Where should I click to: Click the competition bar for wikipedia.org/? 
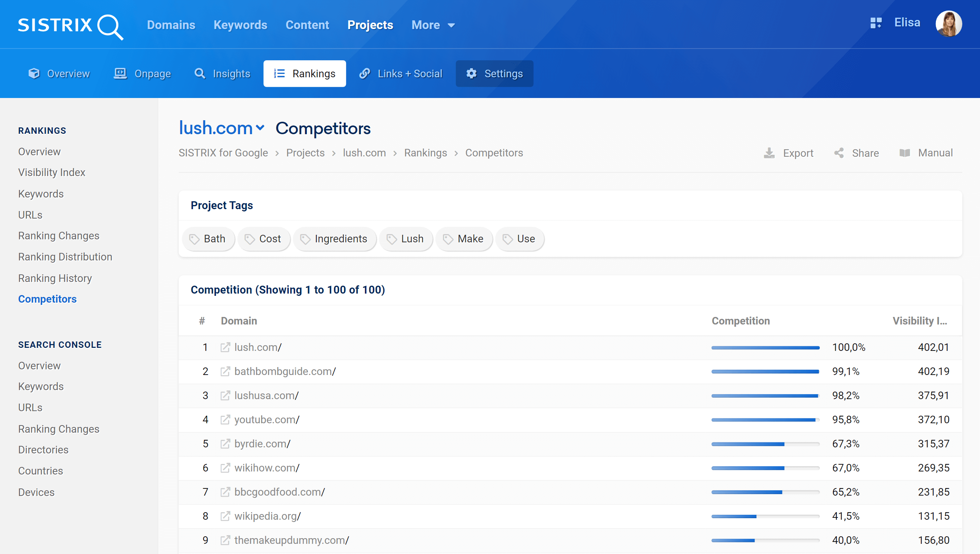[x=766, y=516]
